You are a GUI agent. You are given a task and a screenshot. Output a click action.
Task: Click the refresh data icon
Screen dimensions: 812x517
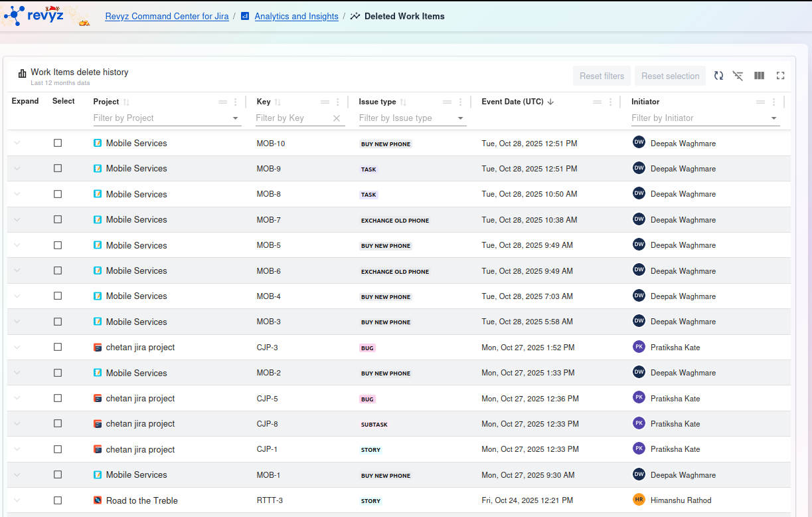click(x=718, y=76)
